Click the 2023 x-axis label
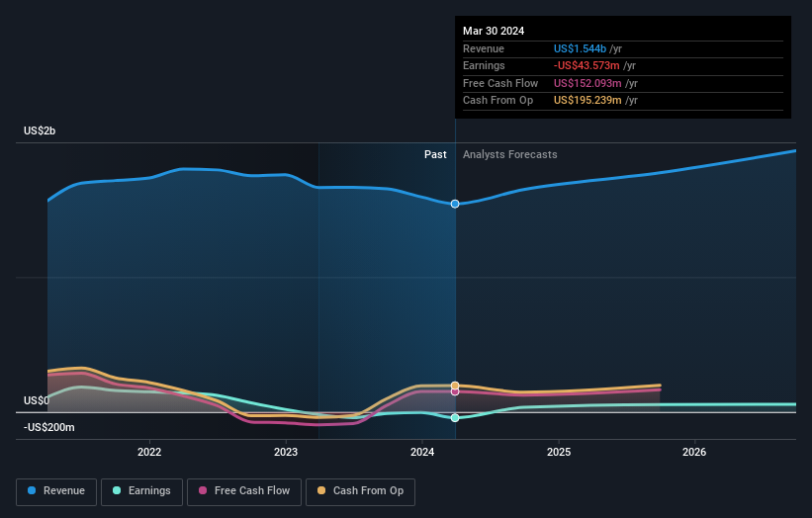 tap(286, 452)
